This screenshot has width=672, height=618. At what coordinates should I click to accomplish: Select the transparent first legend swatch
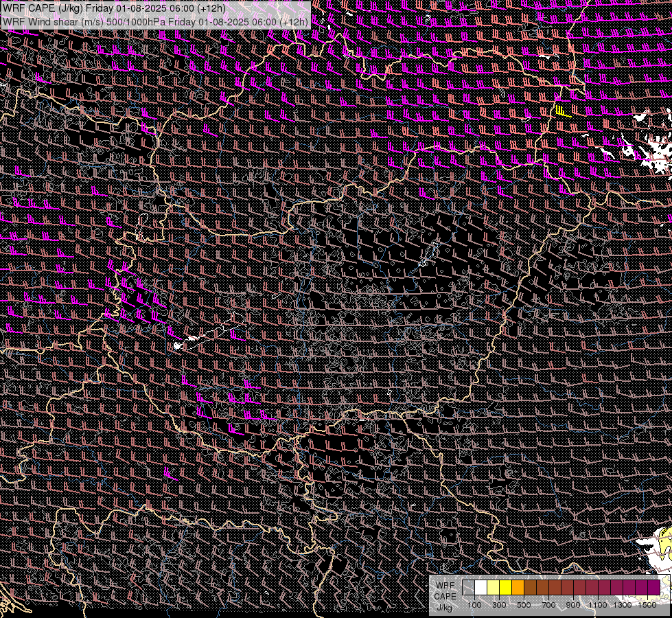coord(468,588)
